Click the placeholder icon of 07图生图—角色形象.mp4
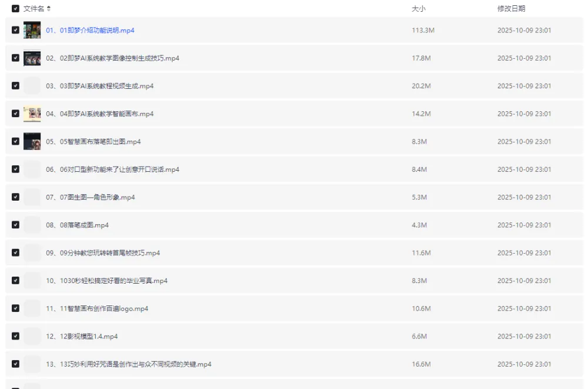This screenshot has width=588, height=389. pyautogui.click(x=32, y=197)
